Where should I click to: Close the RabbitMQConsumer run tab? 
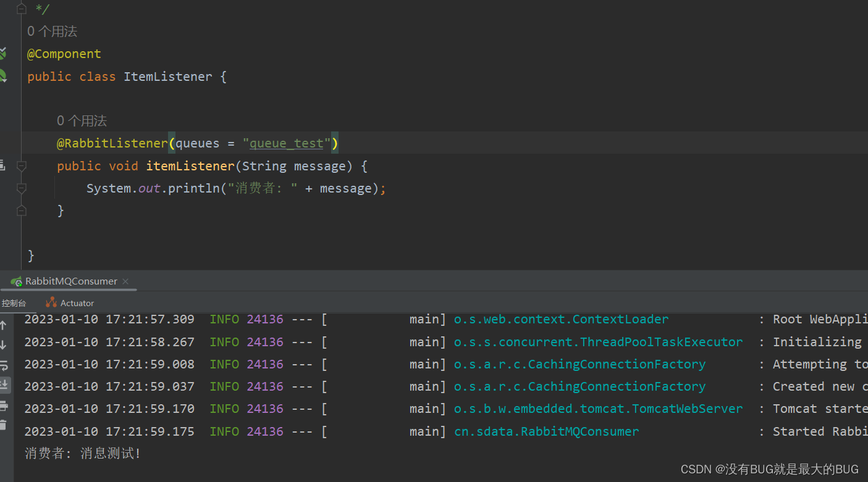(x=125, y=281)
